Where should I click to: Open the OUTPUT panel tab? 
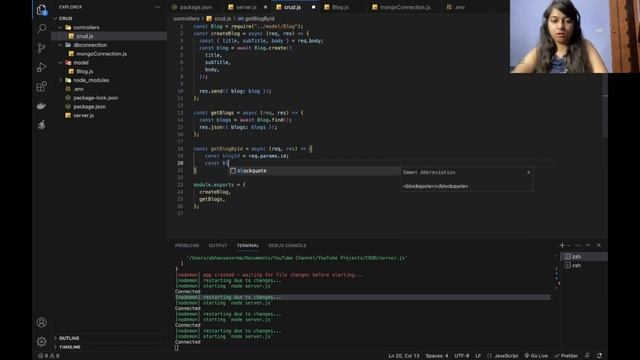tap(218, 245)
